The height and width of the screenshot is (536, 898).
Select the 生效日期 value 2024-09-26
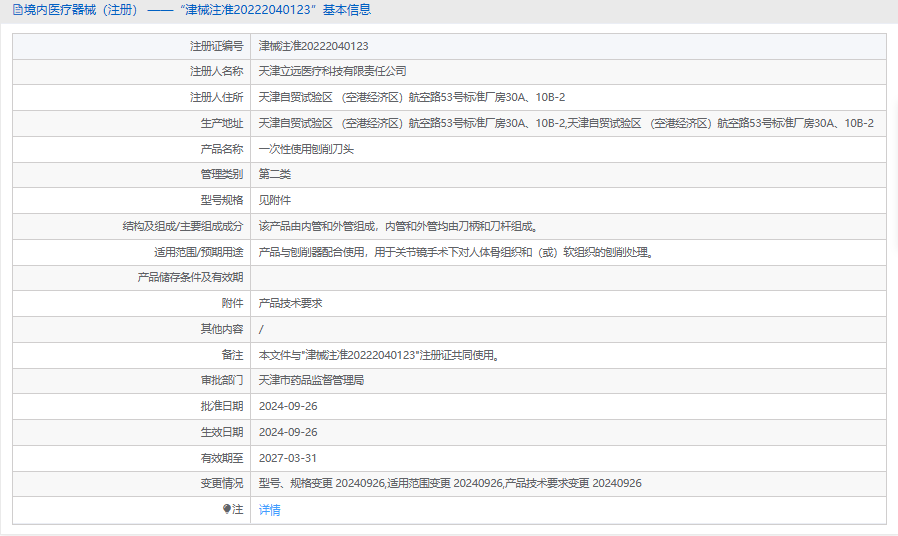pyautogui.click(x=288, y=432)
